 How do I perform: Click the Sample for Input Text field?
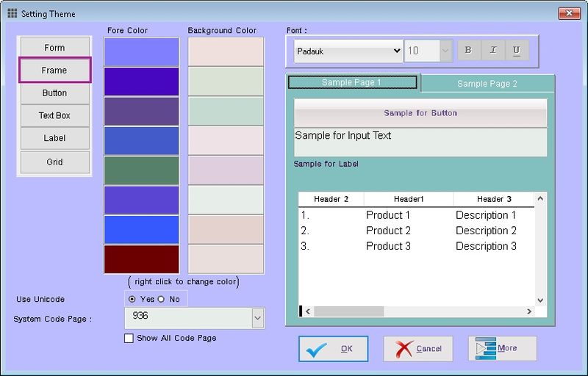pos(420,142)
